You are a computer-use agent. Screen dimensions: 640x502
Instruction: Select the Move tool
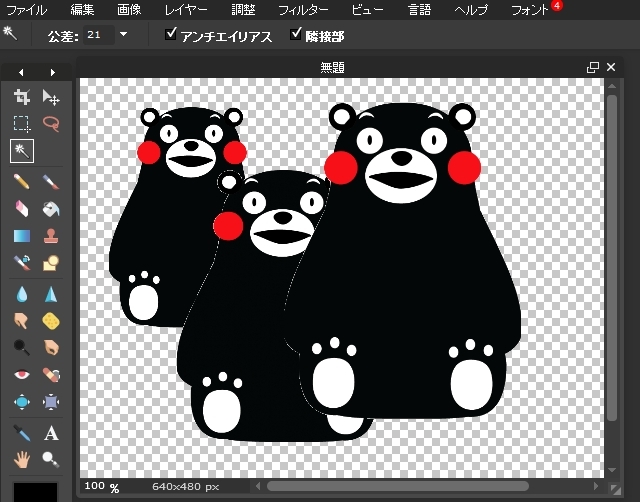point(51,97)
